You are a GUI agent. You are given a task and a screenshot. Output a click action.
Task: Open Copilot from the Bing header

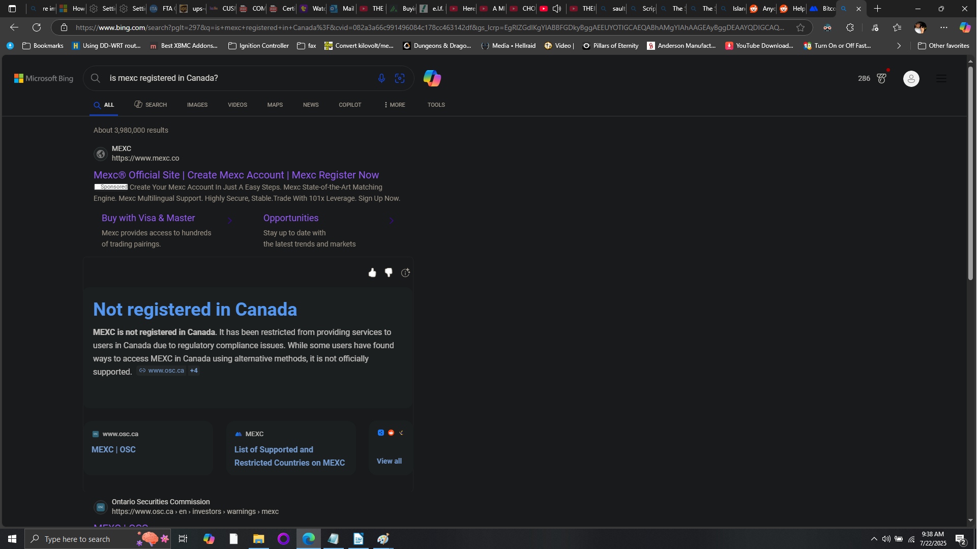click(432, 78)
